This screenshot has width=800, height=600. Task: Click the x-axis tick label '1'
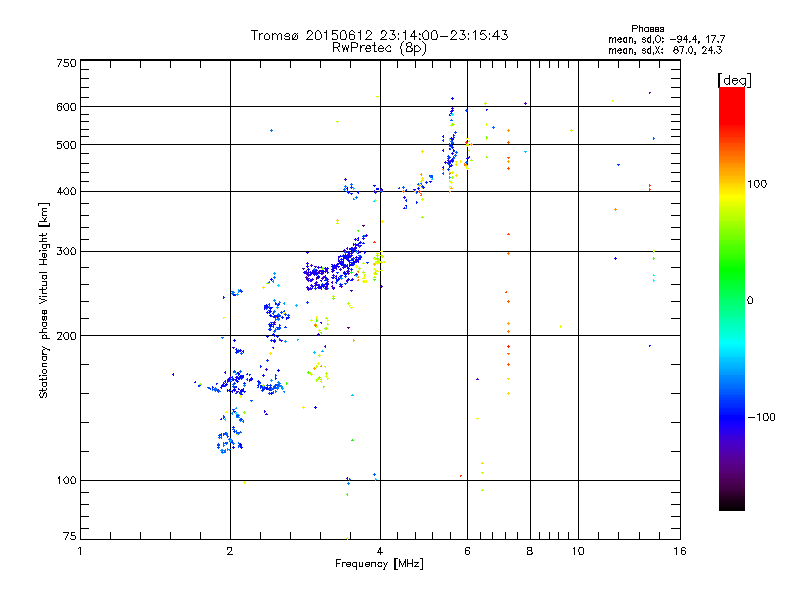point(80,551)
